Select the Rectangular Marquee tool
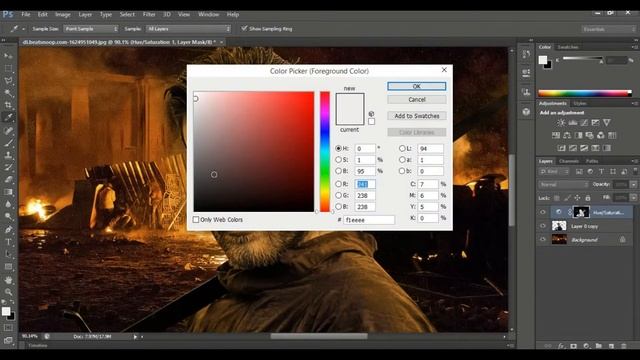This screenshot has width=640, height=360. (8, 68)
